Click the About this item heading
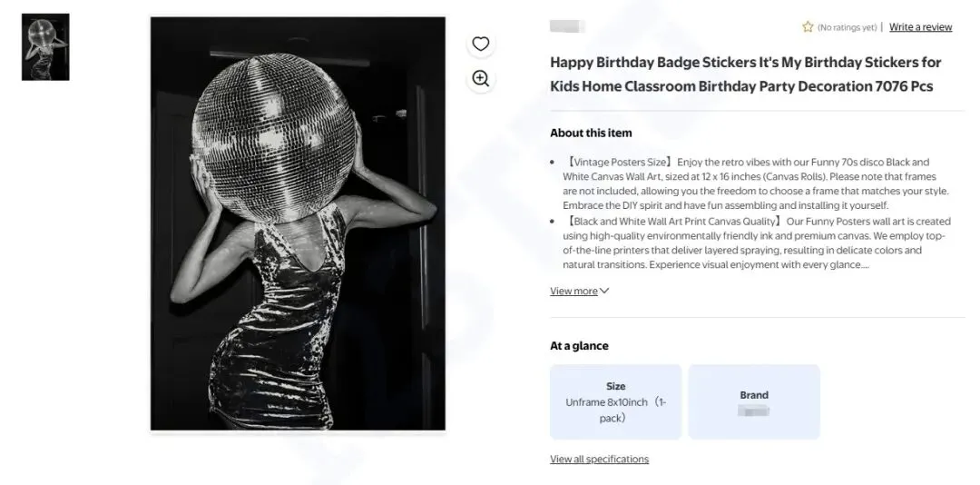980x485 pixels. (x=591, y=133)
